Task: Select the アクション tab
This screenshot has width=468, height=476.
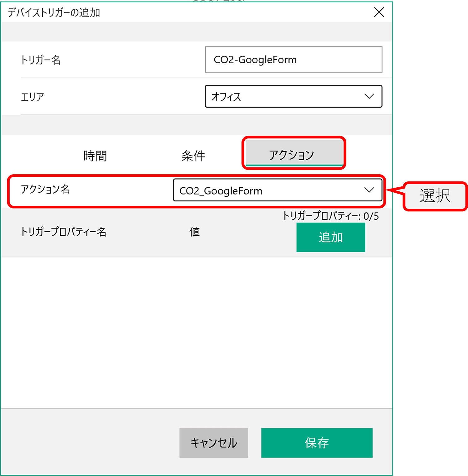Action: click(294, 153)
